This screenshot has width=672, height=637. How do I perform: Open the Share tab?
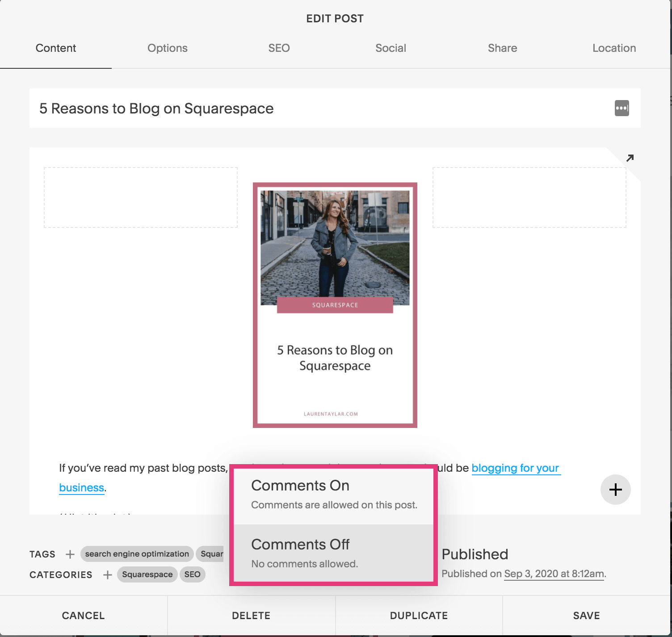point(503,48)
